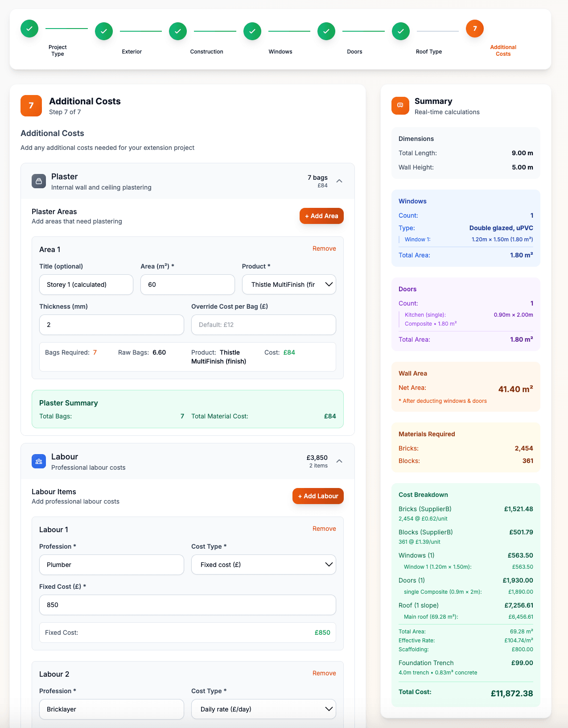Collapse the Labour section chevron
568x728 pixels.
339,461
